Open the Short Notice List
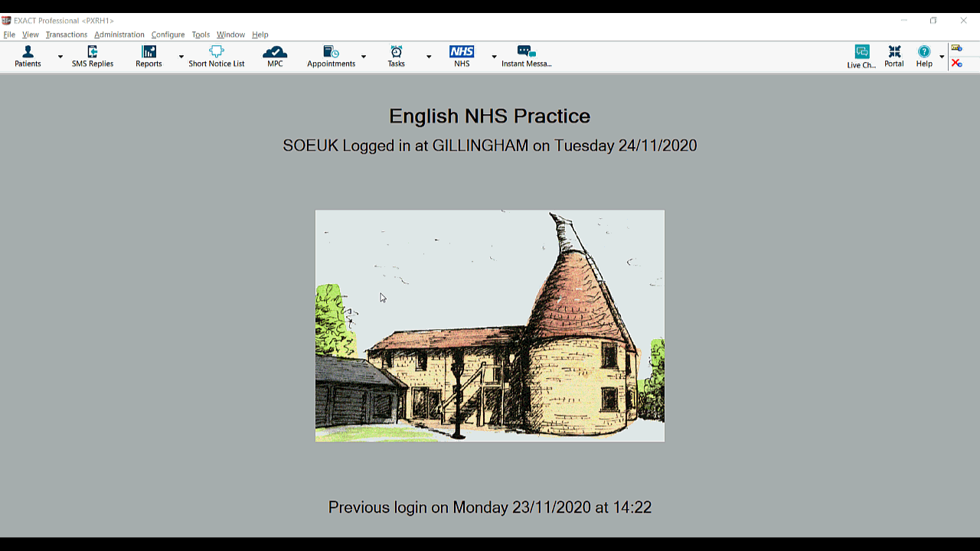980x551 pixels. (x=217, y=57)
